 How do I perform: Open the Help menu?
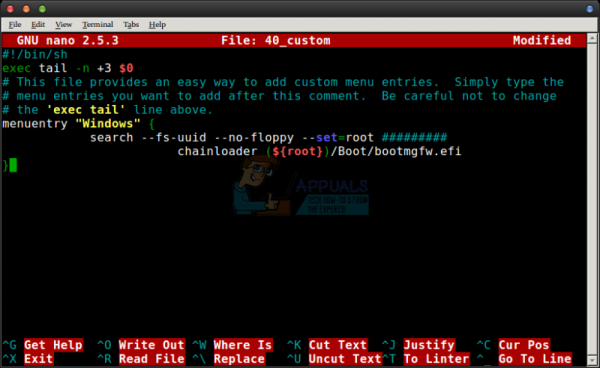tap(157, 24)
